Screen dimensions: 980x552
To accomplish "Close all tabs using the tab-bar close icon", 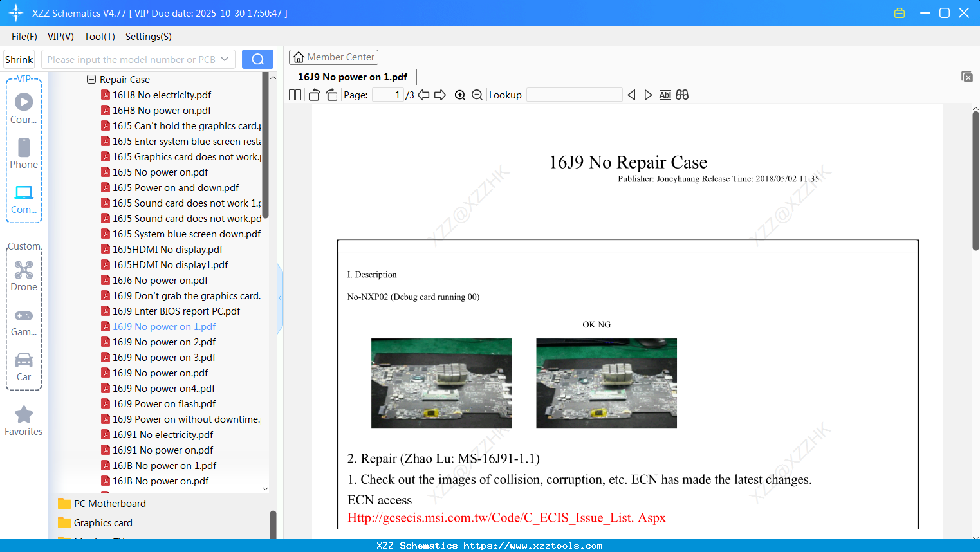I will [967, 77].
